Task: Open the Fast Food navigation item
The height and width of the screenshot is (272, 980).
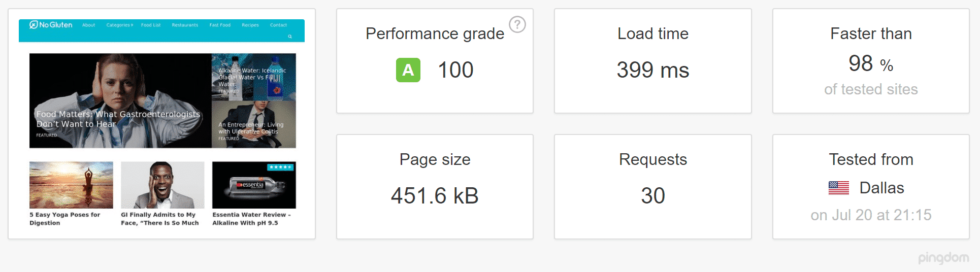Action: (220, 25)
